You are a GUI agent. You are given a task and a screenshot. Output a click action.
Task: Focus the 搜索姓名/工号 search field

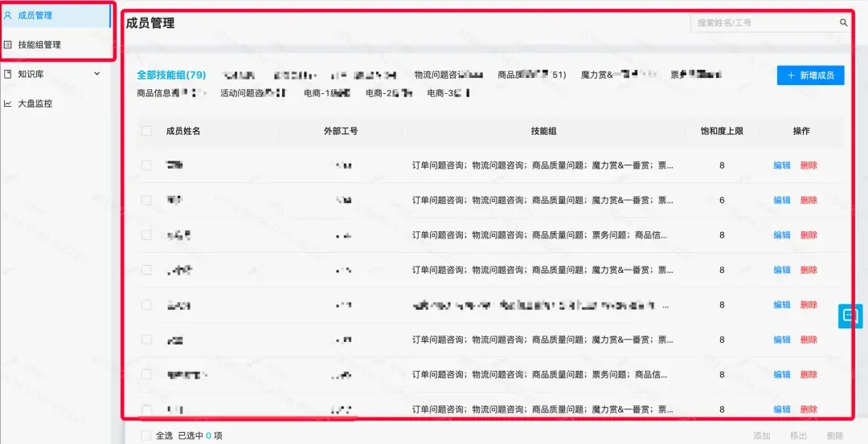click(770, 22)
